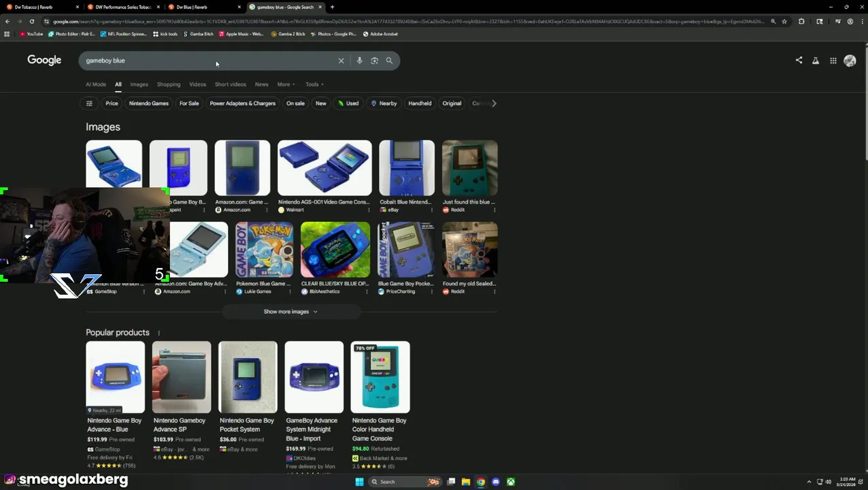Click the Google logo
Image resolution: width=868 pixels, height=490 pixels.
click(44, 61)
